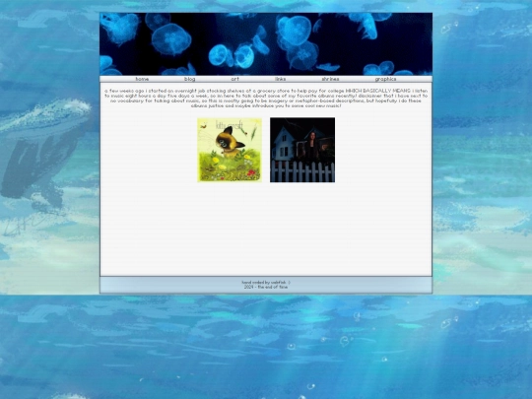The height and width of the screenshot is (399, 532).
Task: Select the intro paragraph about albums
Action: [266, 99]
